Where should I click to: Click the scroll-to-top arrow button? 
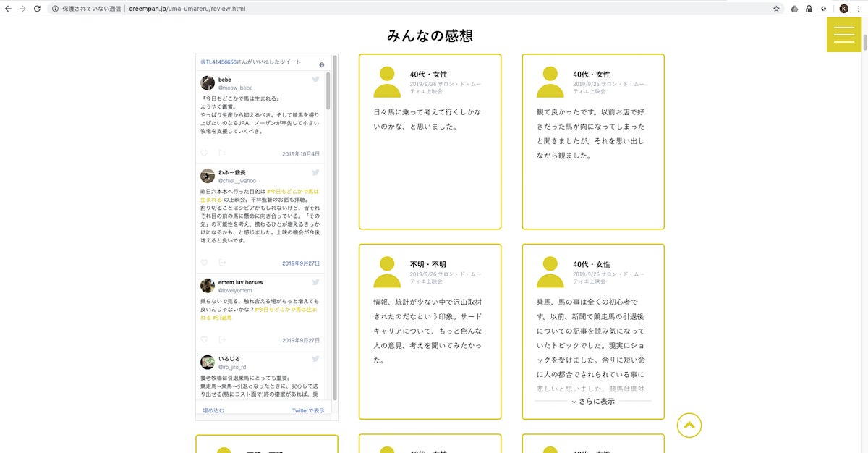tap(689, 426)
